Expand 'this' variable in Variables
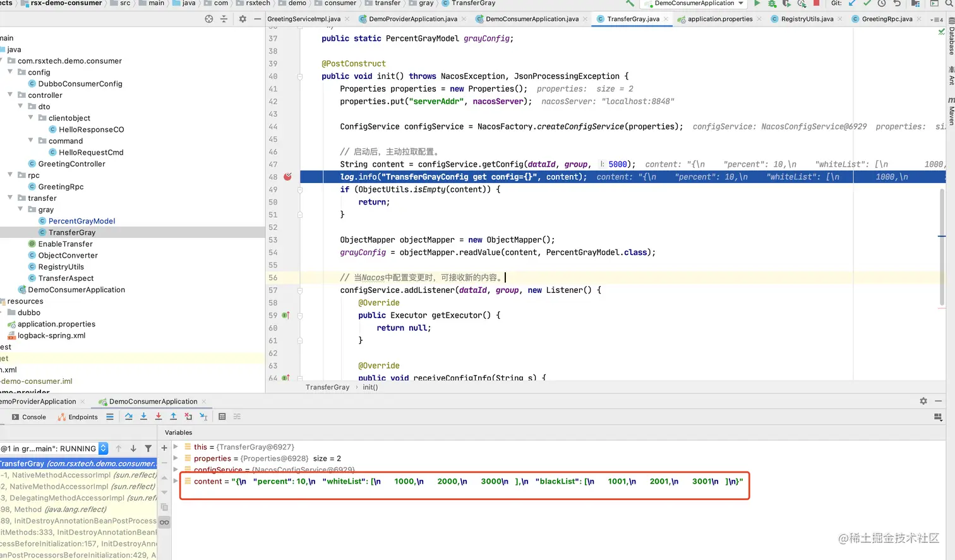Viewport: 955px width, 560px height. 176,446
